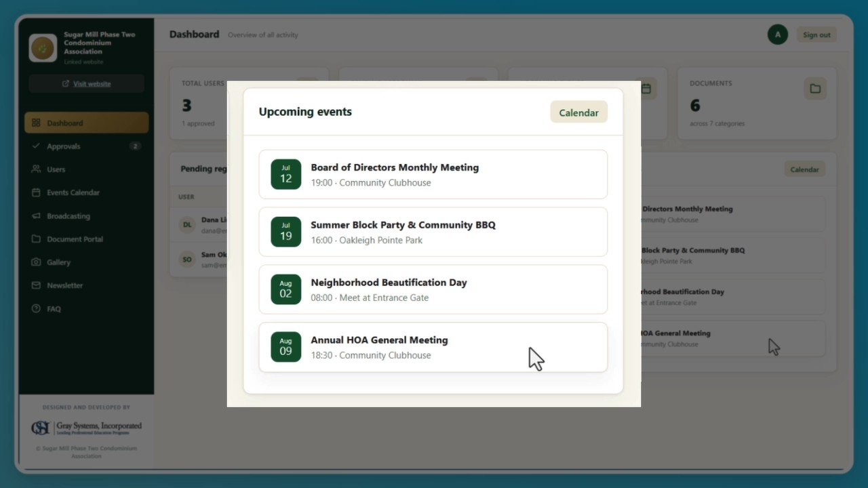Click the Calendar button beside Upcoming events heading
The width and height of the screenshot is (868, 488).
coord(578,113)
